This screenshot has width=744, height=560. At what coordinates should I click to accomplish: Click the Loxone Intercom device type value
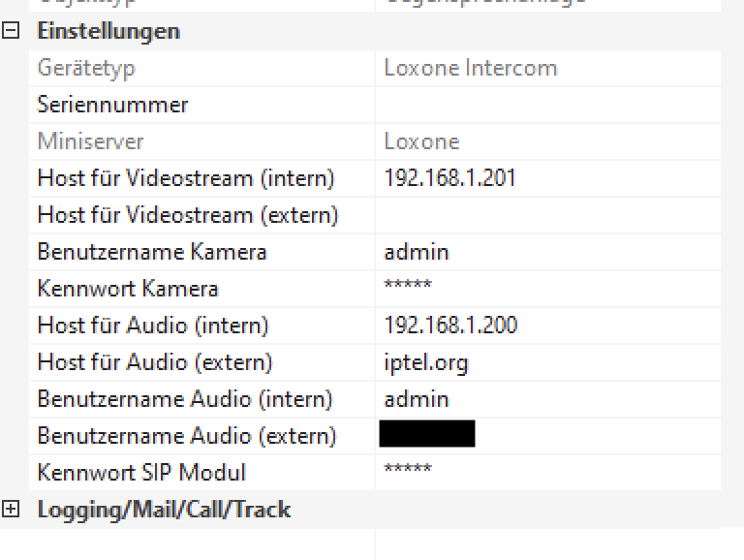tap(471, 68)
